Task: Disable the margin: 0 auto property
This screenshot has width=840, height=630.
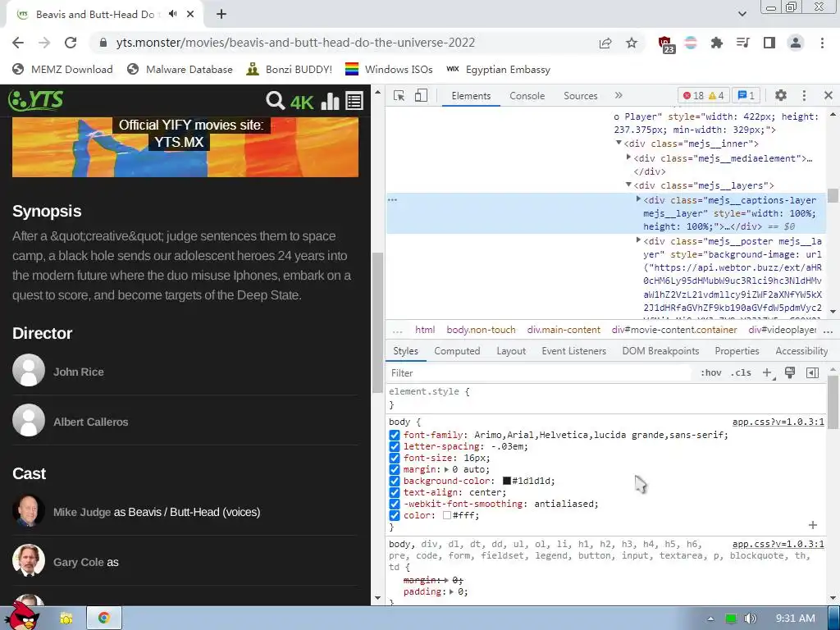Action: pos(395,469)
